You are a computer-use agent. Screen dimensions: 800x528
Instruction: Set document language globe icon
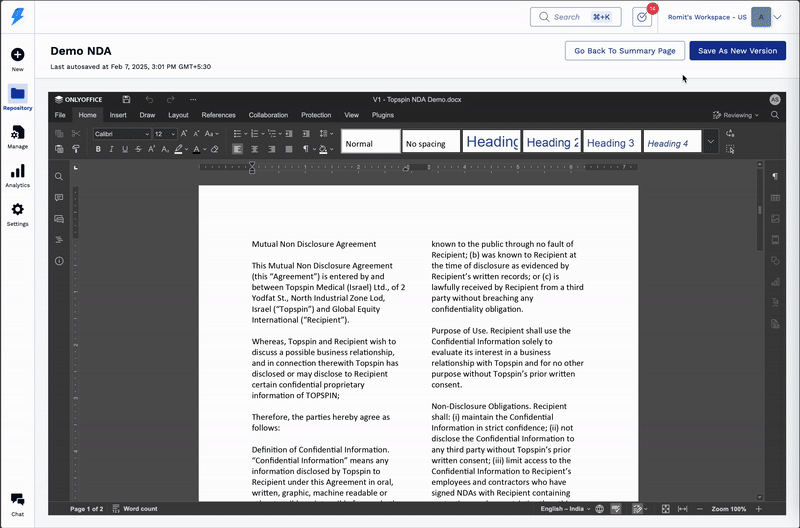pos(599,509)
